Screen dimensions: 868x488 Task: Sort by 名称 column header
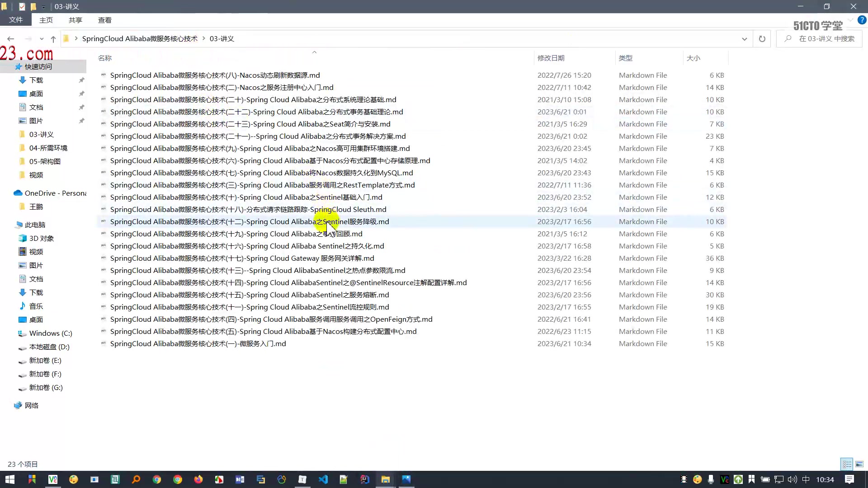pyautogui.click(x=315, y=58)
